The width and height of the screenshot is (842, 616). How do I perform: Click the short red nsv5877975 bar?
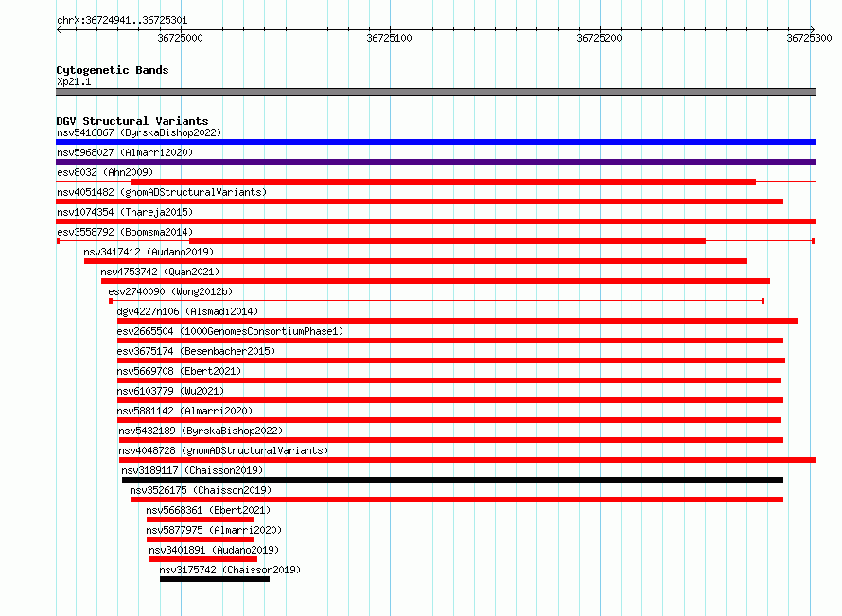201,539
